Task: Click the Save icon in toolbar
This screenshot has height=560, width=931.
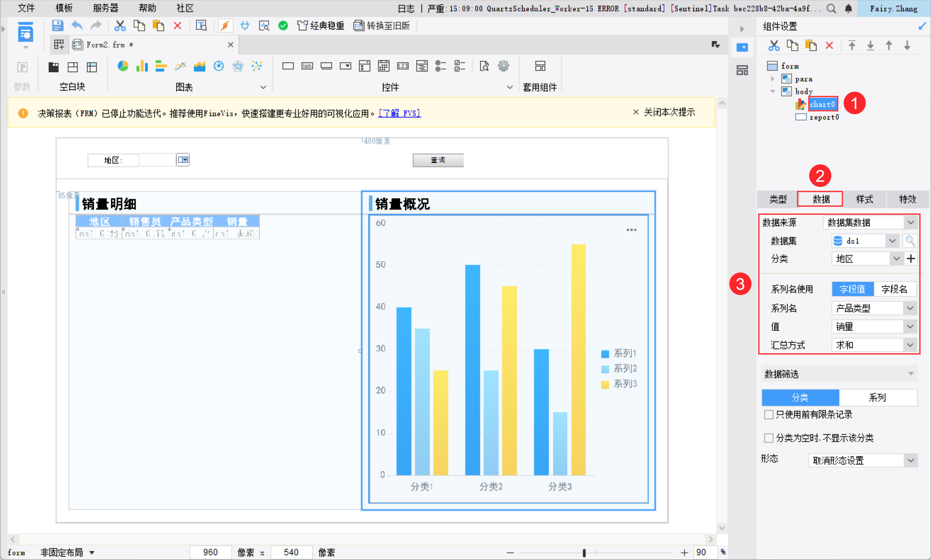Action: (x=57, y=25)
